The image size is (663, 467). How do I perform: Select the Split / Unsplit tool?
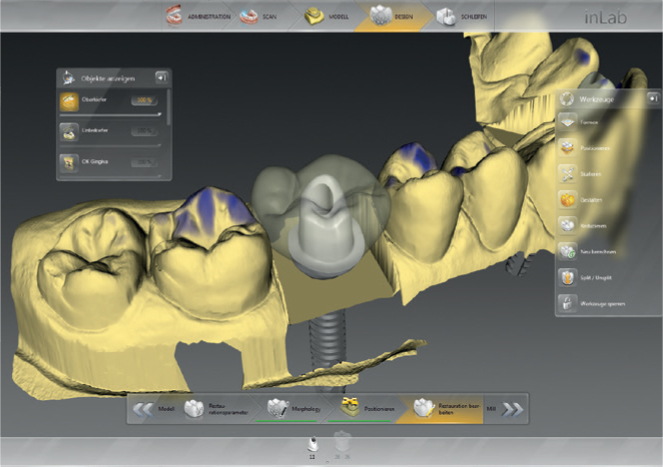click(567, 276)
